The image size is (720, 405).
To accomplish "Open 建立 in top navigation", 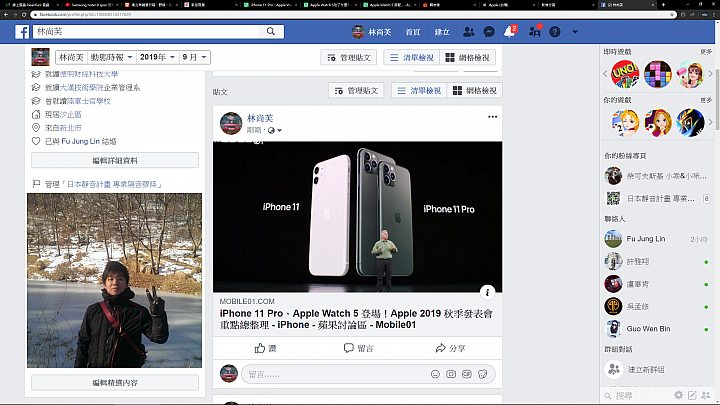I will pos(442,32).
